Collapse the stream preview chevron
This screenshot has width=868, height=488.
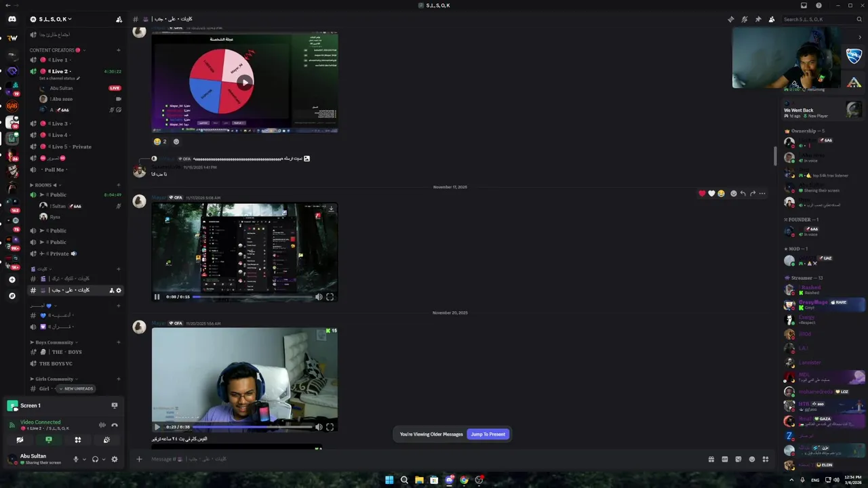tap(860, 37)
